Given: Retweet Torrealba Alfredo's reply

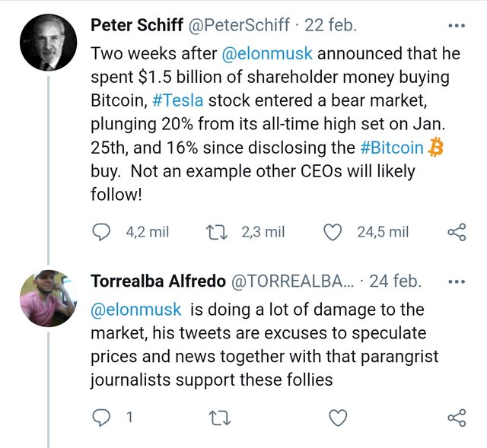Looking at the screenshot, I should pyautogui.click(x=219, y=418).
